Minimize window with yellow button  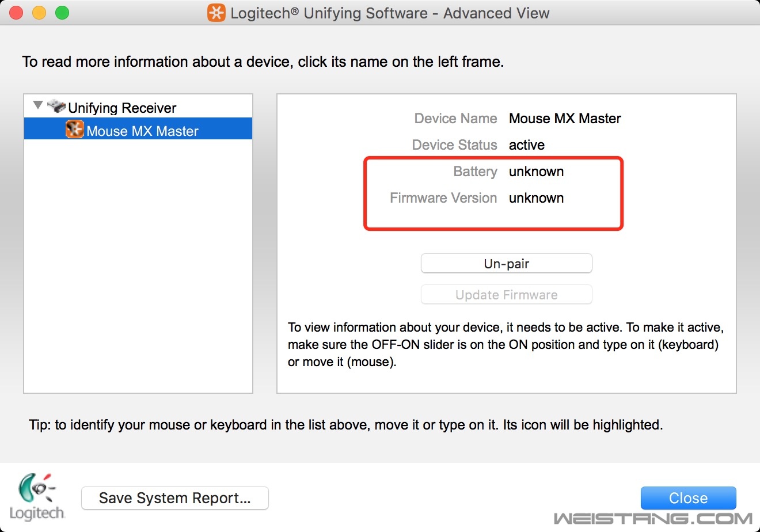[39, 13]
